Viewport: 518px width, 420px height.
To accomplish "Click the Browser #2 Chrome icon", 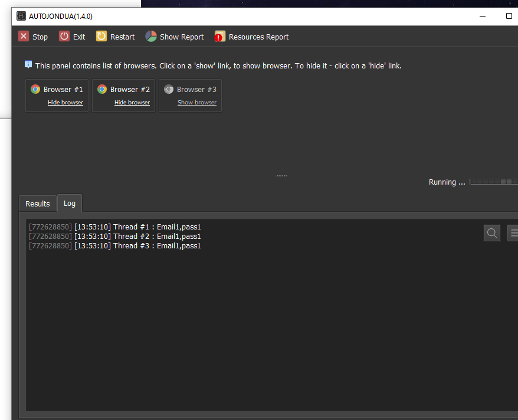I will coord(102,89).
